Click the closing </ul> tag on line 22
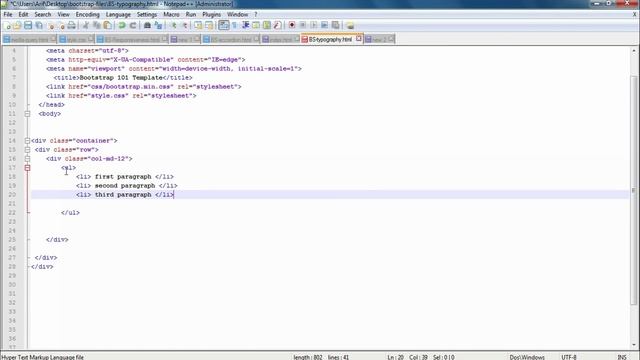 point(70,213)
